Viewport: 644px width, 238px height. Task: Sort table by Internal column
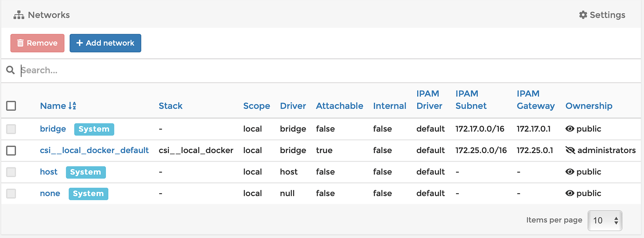(390, 106)
